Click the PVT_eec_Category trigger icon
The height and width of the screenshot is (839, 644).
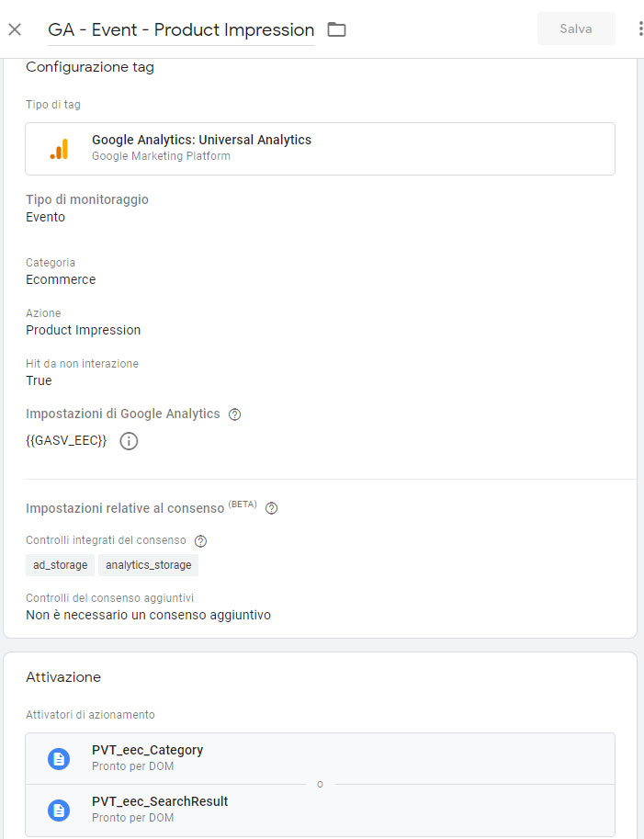click(59, 759)
